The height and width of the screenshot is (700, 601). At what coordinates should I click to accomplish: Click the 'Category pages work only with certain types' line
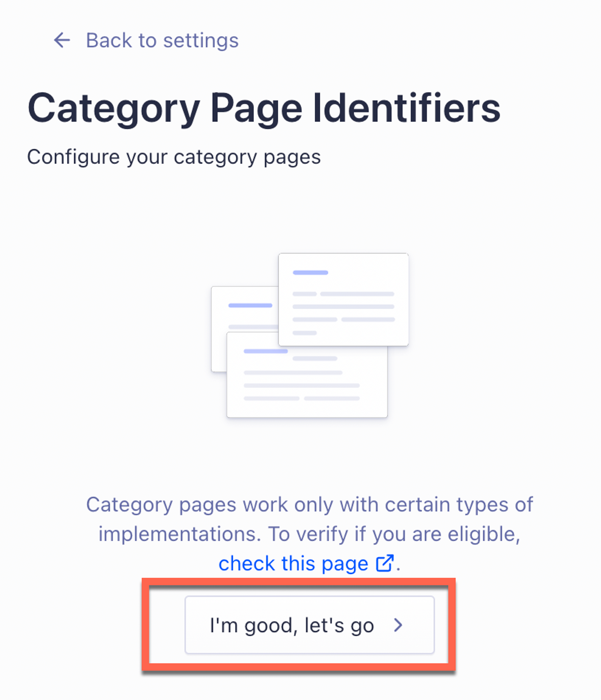click(x=309, y=505)
